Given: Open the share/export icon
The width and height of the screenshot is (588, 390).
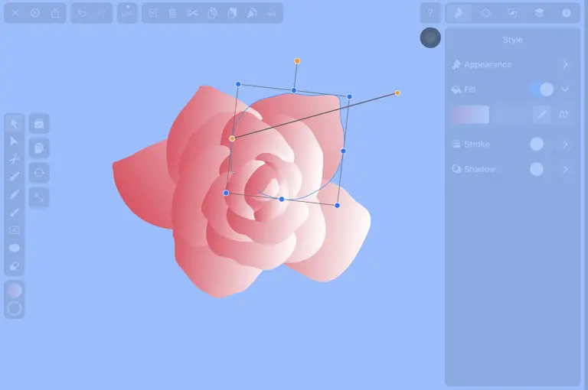Looking at the screenshot, I should pyautogui.click(x=55, y=13).
